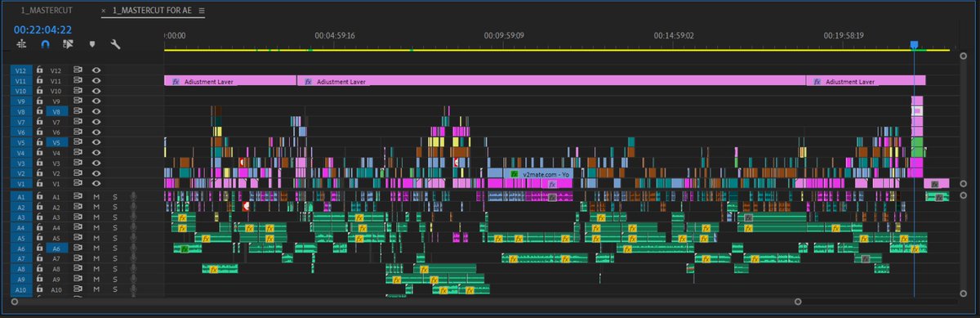The image size is (980, 318).
Task: Toggle highlighted V5 track targeting button
Action: pos(56,141)
